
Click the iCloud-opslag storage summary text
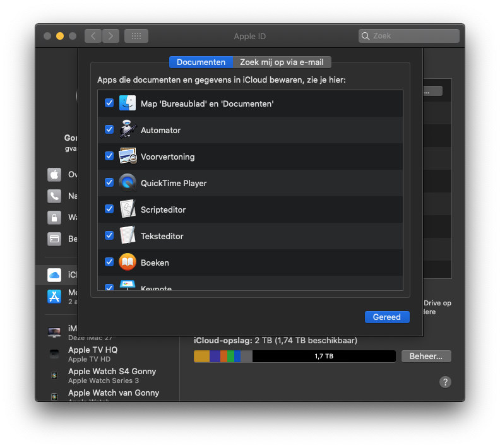(275, 341)
